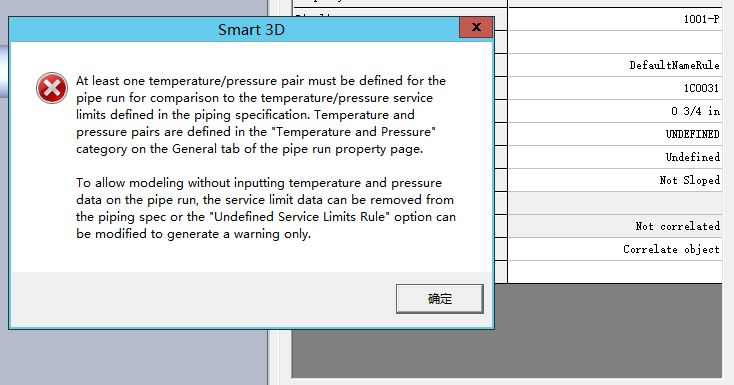The image size is (734, 385).
Task: Select the 0 3/4 in value
Action: 615,111
